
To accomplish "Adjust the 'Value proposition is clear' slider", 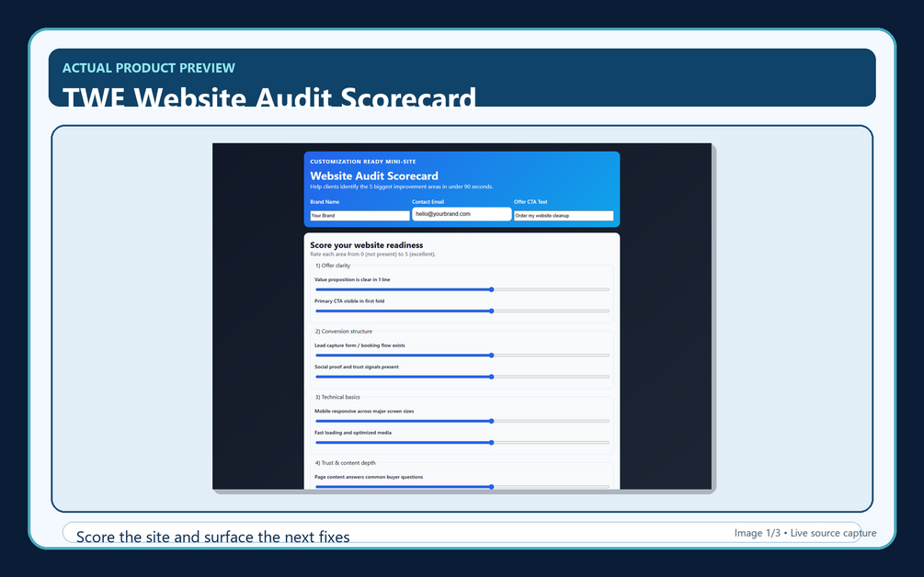I will pyautogui.click(x=462, y=289).
